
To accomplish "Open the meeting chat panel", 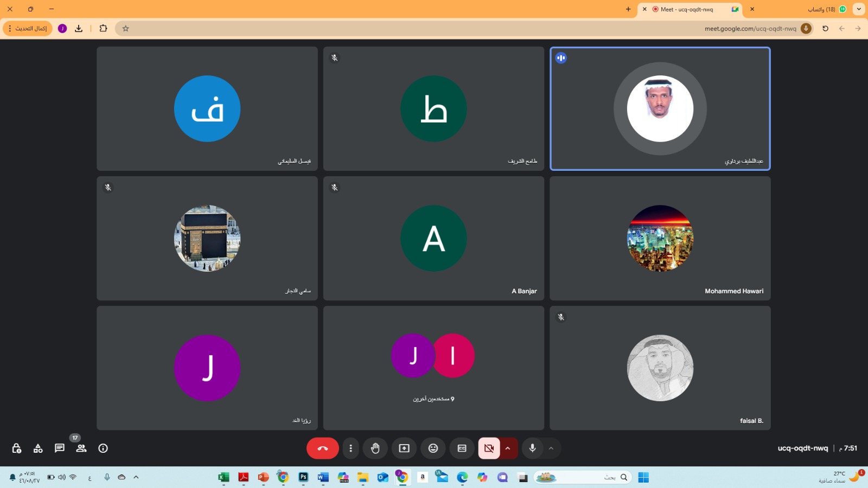I will (60, 448).
